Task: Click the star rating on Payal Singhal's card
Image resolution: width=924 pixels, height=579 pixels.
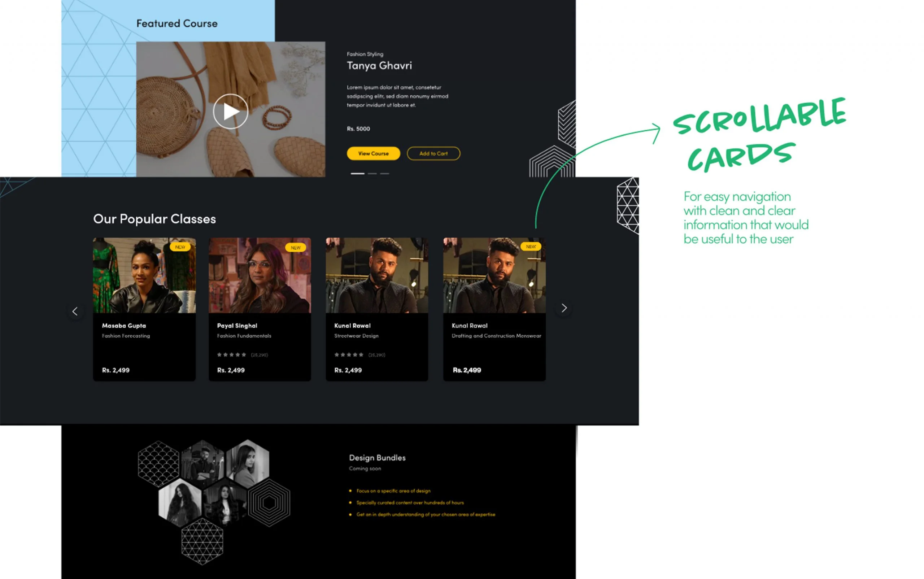Action: (x=232, y=354)
